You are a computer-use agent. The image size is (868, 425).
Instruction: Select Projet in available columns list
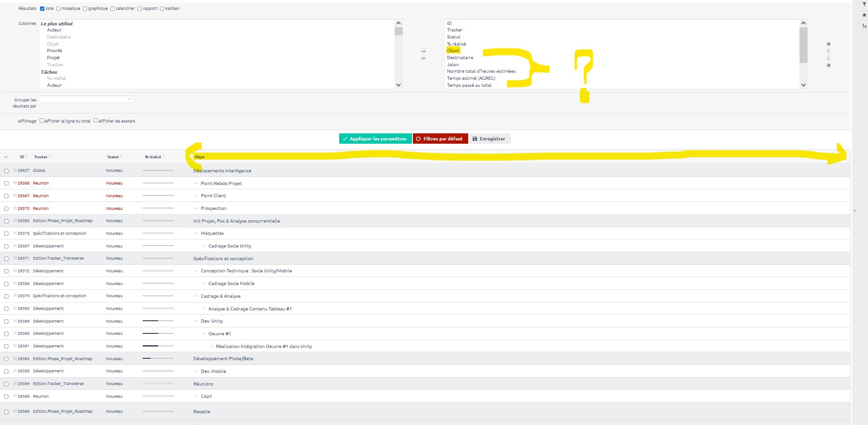pyautogui.click(x=53, y=58)
